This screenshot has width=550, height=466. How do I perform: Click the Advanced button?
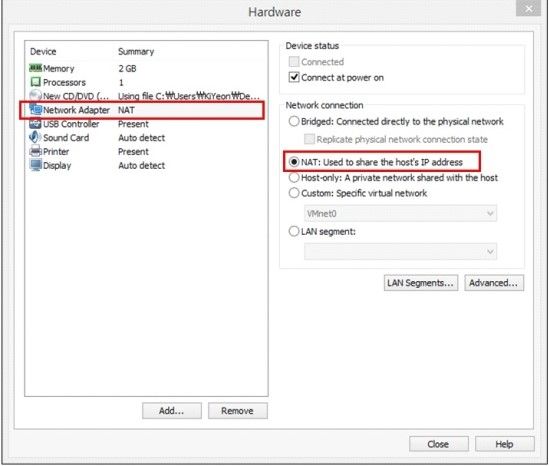pyautogui.click(x=494, y=283)
